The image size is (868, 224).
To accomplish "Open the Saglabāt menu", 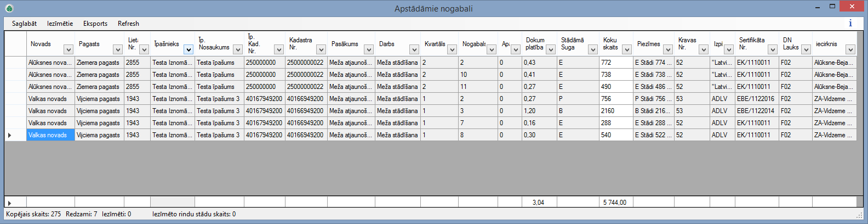I will (x=24, y=24).
